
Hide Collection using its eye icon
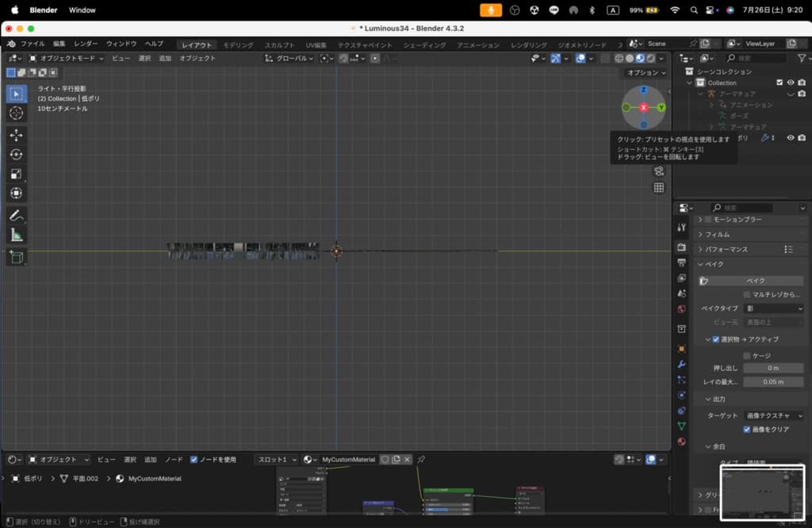(791, 82)
